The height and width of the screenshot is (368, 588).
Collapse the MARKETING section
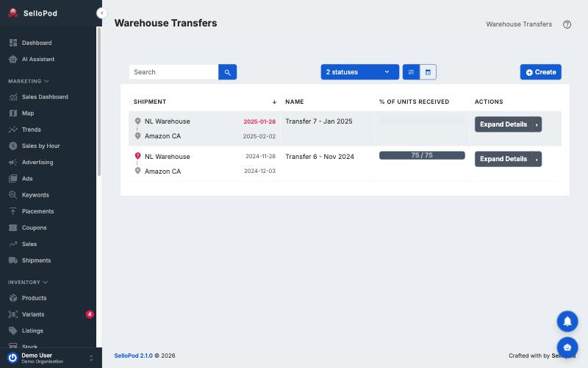29,81
